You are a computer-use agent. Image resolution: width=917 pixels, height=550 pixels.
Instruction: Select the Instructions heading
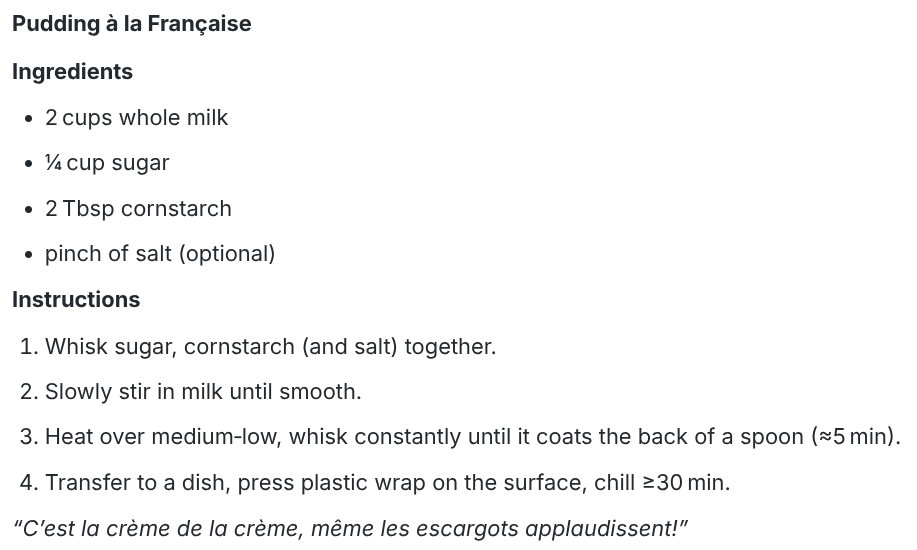point(76,299)
